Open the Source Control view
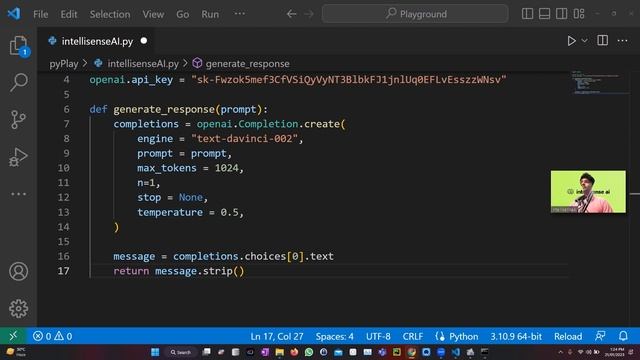The height and width of the screenshot is (360, 640). click(x=18, y=120)
